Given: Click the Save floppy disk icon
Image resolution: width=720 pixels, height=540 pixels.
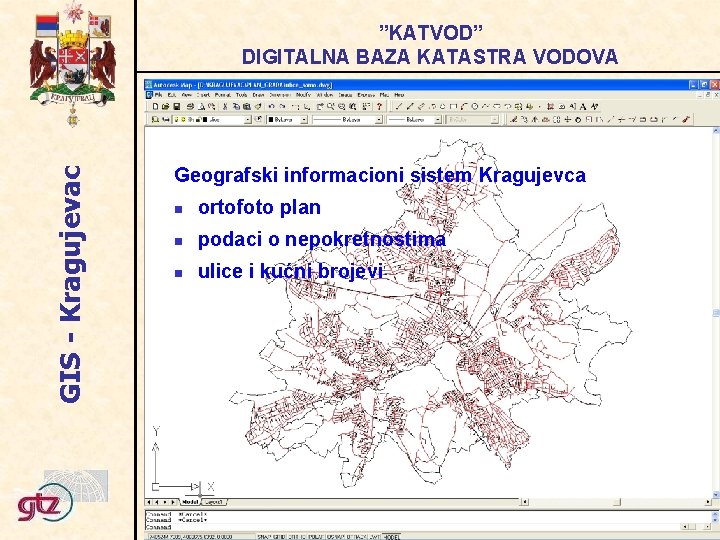Looking at the screenshot, I should pyautogui.click(x=177, y=107).
